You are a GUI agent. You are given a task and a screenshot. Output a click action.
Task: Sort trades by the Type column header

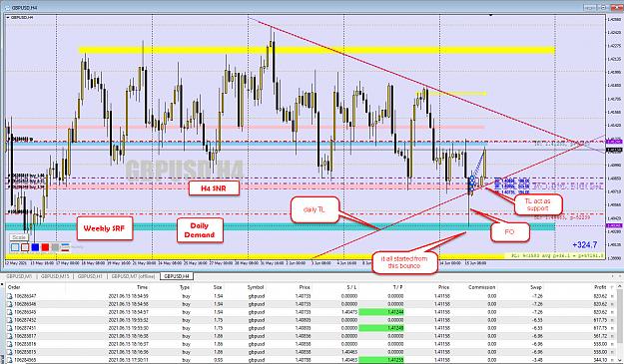(x=185, y=287)
